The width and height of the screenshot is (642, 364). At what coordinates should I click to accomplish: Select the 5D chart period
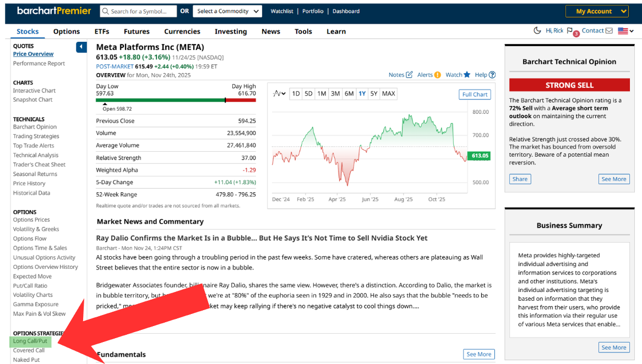tap(308, 93)
